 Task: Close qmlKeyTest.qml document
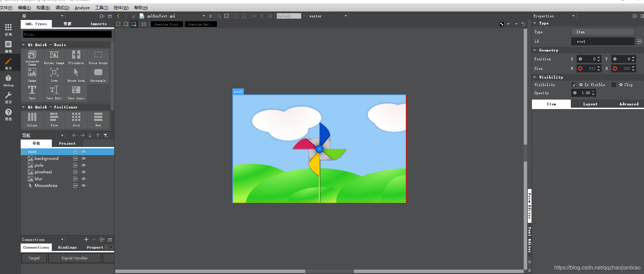pyautogui.click(x=211, y=16)
